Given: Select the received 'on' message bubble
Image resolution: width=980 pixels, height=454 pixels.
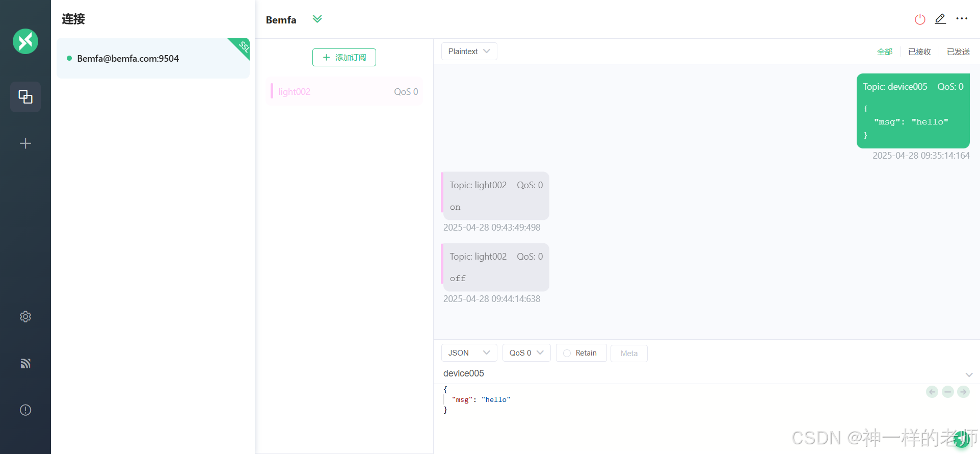Looking at the screenshot, I should coord(495,196).
